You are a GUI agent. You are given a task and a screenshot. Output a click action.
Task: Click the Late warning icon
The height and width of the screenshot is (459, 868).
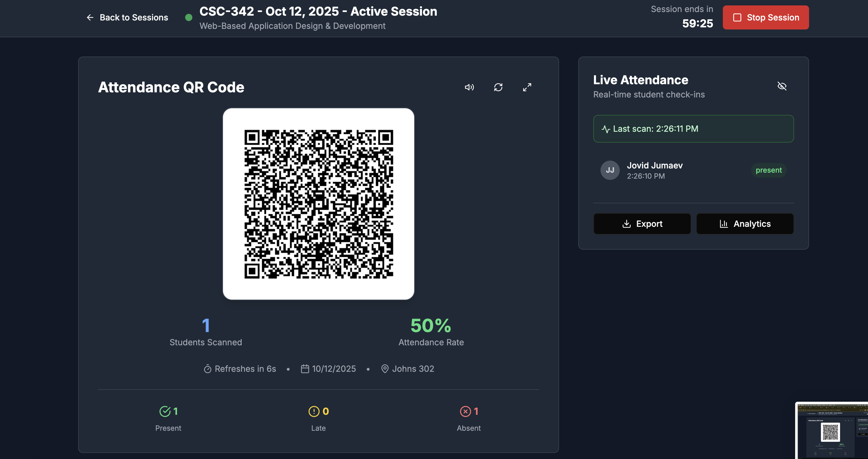tap(314, 411)
